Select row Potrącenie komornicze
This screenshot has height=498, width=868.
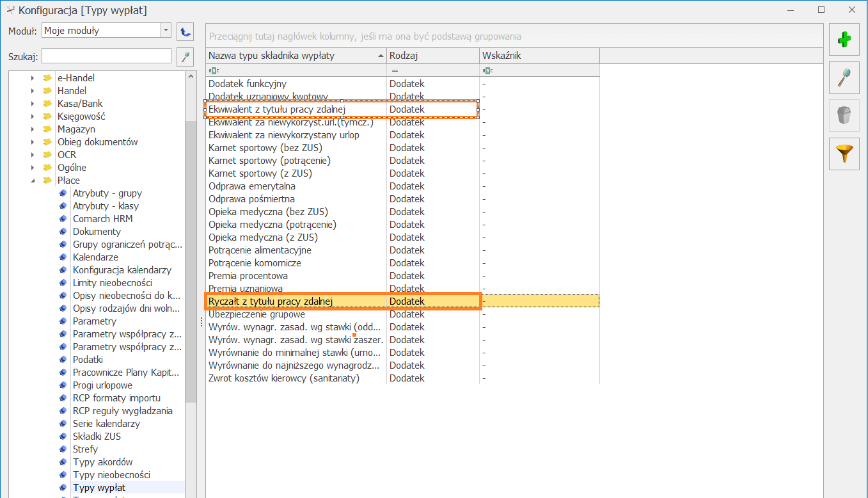(402, 263)
